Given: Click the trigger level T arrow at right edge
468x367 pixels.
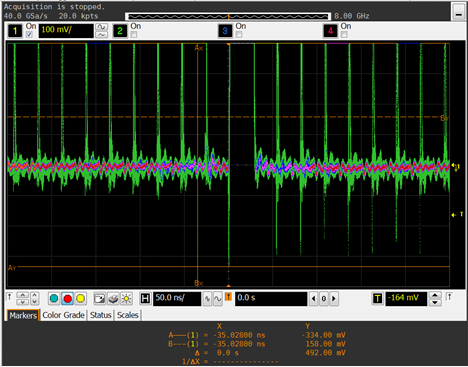Looking at the screenshot, I should (457, 215).
